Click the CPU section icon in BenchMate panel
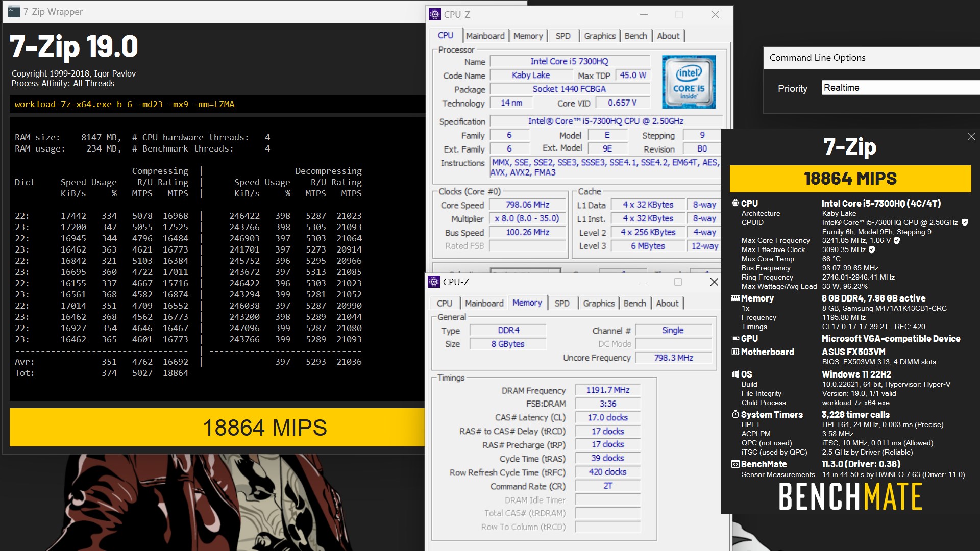This screenshot has height=551, width=980. pos(736,203)
